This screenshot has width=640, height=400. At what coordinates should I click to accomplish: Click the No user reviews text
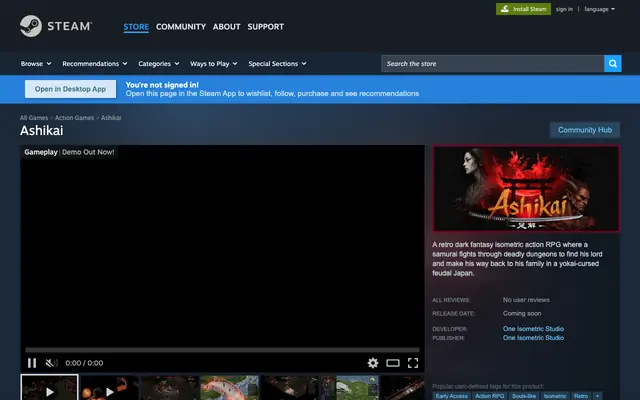click(x=526, y=300)
